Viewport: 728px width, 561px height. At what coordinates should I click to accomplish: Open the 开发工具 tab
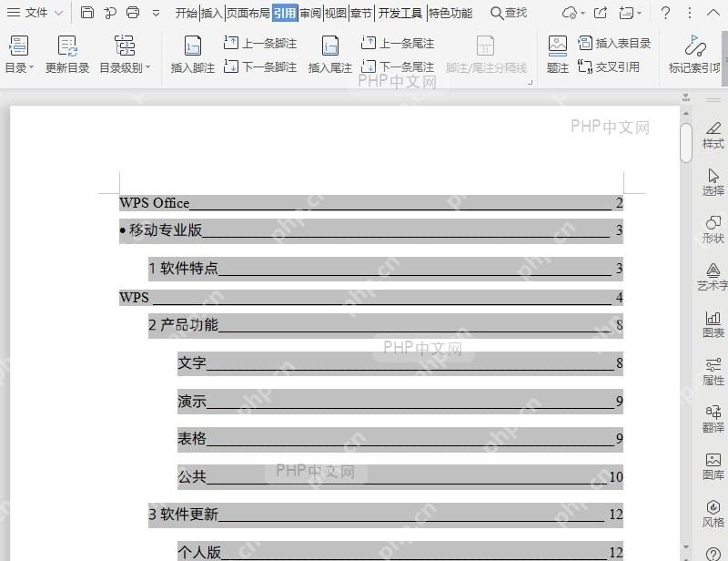point(399,13)
